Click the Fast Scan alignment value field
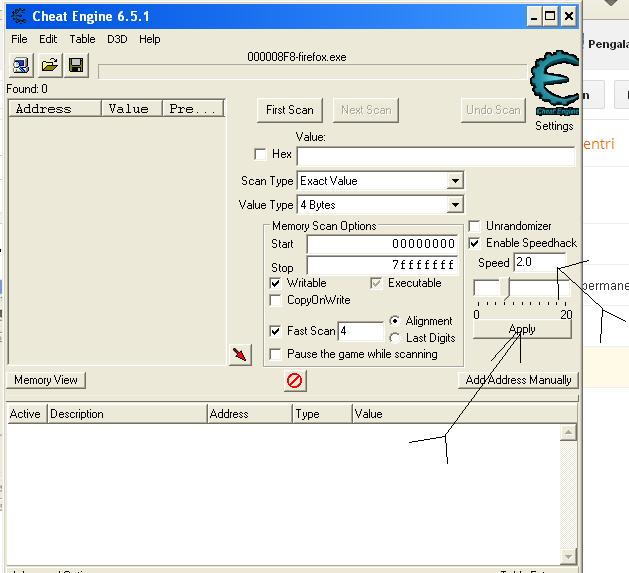Screen dimensions: 629x573 coord(361,331)
